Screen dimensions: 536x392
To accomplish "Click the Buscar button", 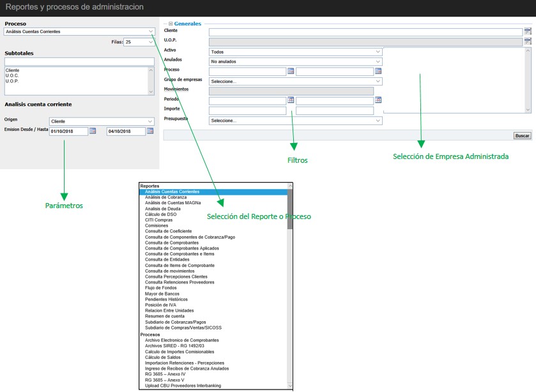I will click(x=522, y=136).
